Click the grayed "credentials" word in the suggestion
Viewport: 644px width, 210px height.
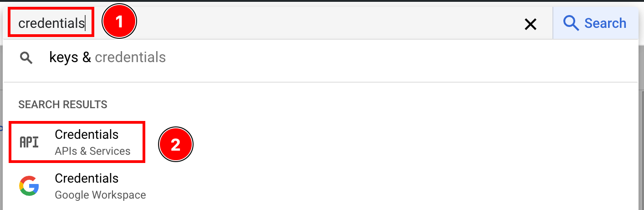[x=130, y=58]
